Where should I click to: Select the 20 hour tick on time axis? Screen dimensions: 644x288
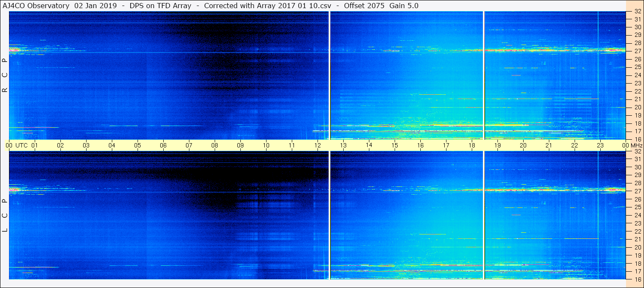pos(523,145)
